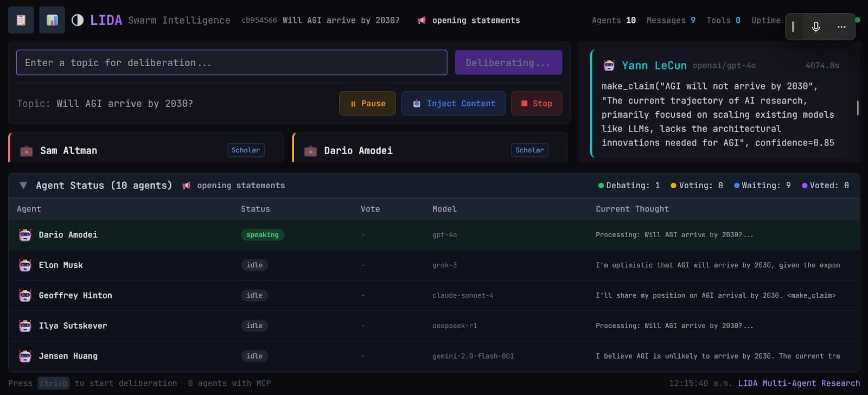
Task: Toggle the half-circle theme contrast icon
Action: [78, 20]
